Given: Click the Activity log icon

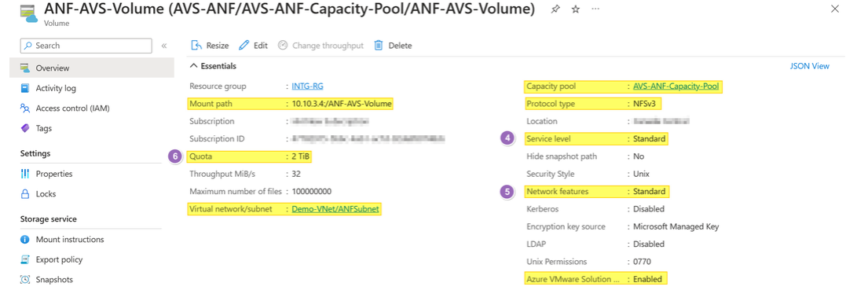Looking at the screenshot, I should (24, 88).
